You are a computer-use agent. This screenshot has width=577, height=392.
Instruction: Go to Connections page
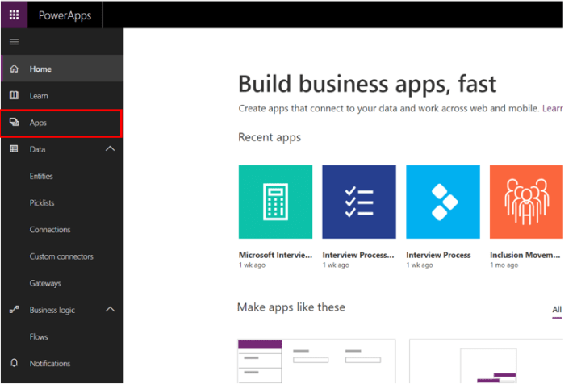click(50, 230)
